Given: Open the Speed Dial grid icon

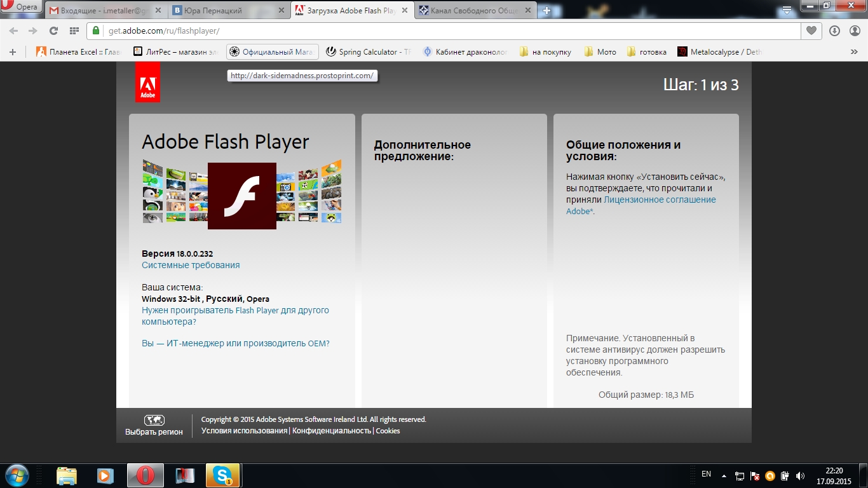Looking at the screenshot, I should click(74, 30).
